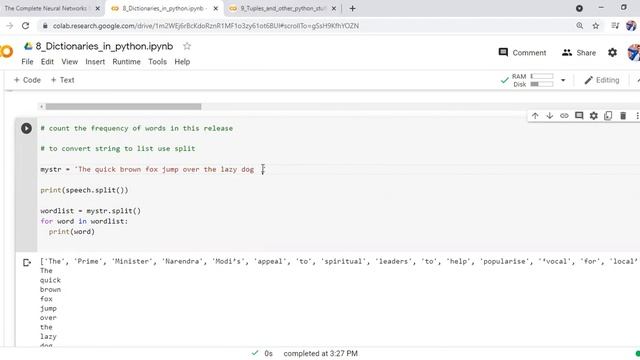Screen dimensions: 640x360
Task: Mirror cell in tab icon
Action: (608, 116)
